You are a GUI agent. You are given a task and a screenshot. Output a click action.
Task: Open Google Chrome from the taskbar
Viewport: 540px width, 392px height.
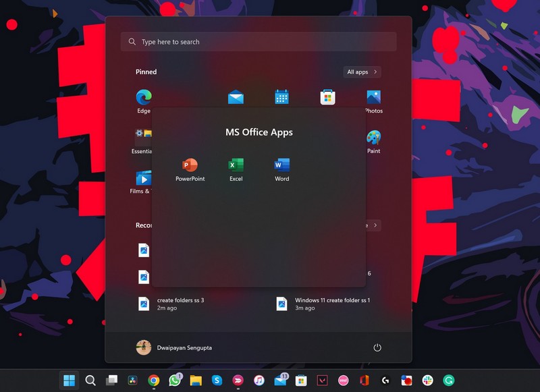point(154,381)
